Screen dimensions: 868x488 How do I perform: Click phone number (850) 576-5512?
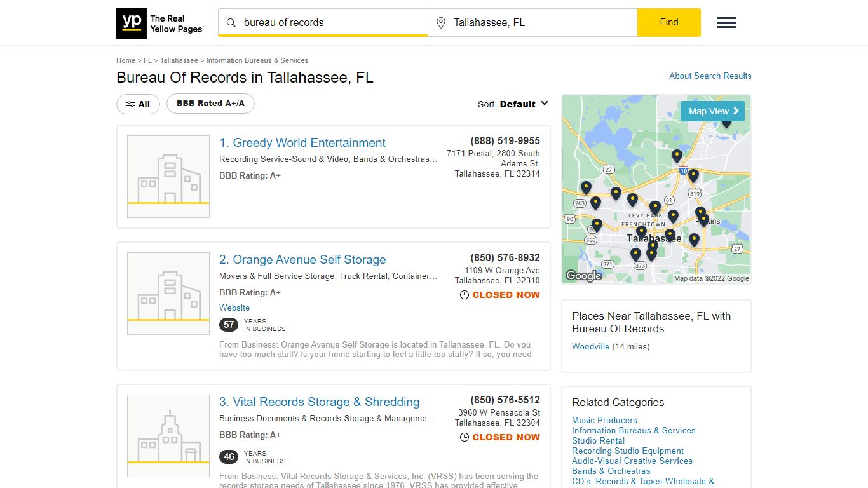[505, 400]
